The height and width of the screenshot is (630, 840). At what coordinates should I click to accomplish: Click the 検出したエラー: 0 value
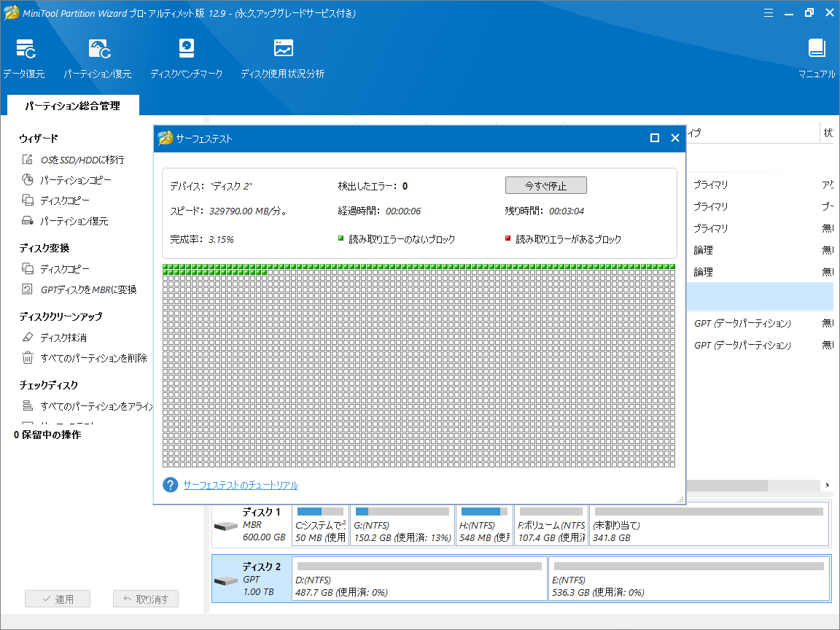405,186
